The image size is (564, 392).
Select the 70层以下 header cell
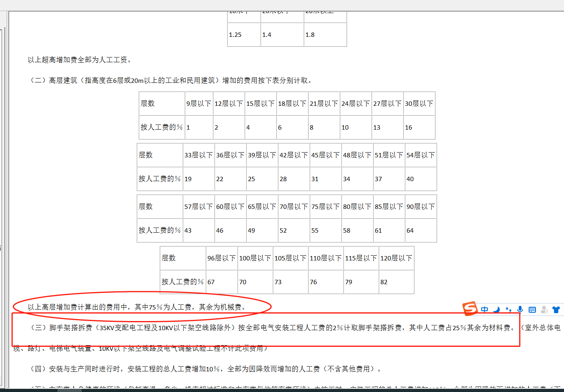click(x=294, y=207)
